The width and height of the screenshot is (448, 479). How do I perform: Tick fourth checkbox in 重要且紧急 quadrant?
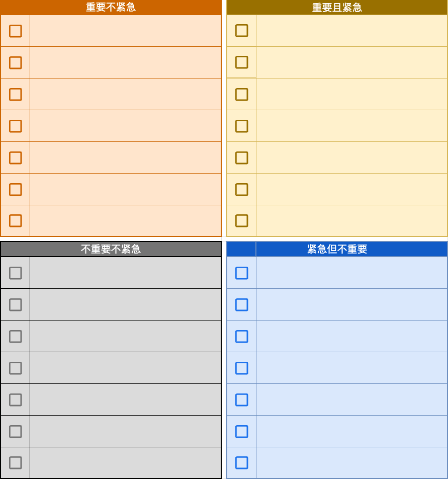242,126
